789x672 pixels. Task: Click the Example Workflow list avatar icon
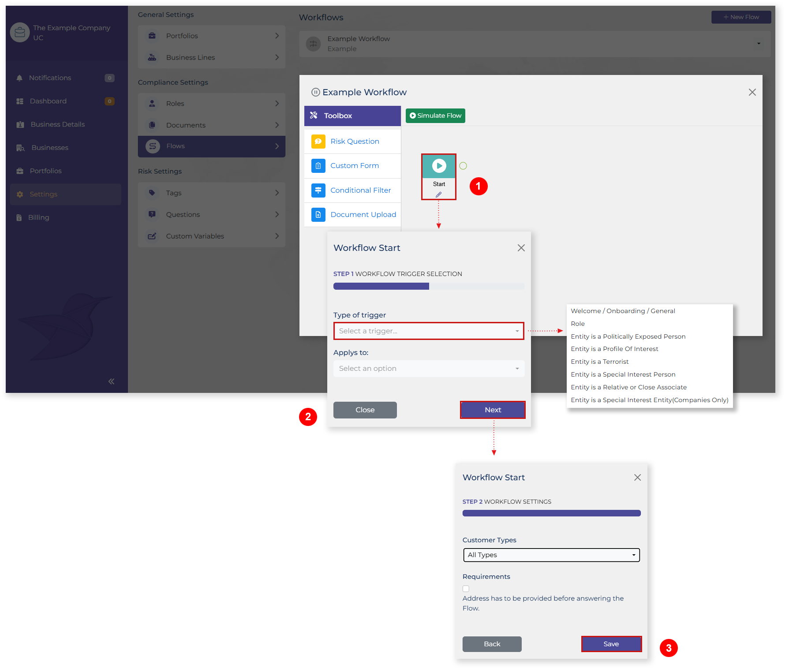tap(314, 44)
